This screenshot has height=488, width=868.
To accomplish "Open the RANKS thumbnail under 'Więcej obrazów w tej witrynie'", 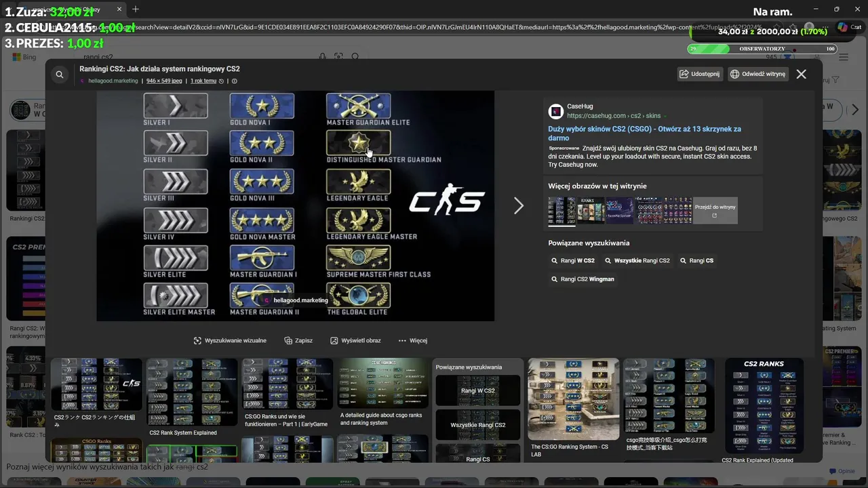I will (x=591, y=210).
